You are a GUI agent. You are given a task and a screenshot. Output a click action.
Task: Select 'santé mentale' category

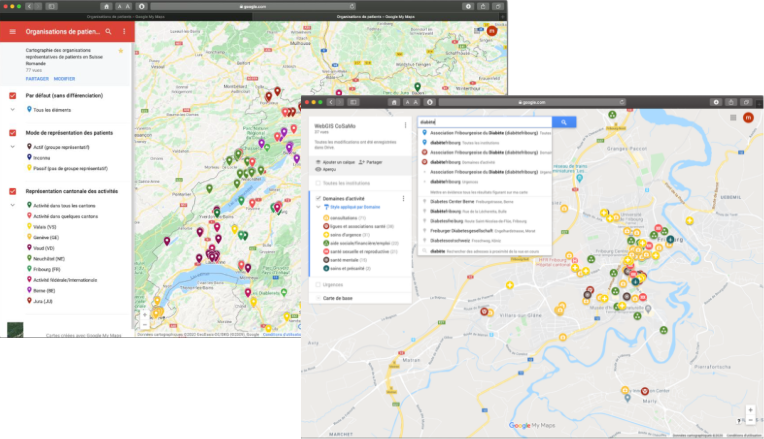point(345,260)
